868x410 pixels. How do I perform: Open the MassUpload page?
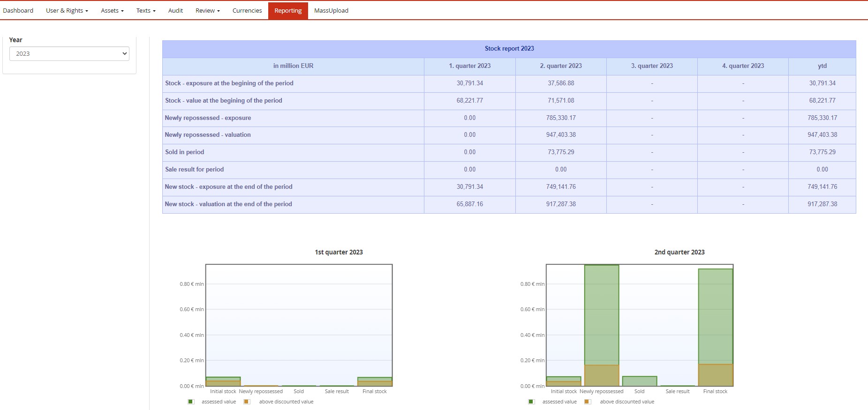point(331,11)
